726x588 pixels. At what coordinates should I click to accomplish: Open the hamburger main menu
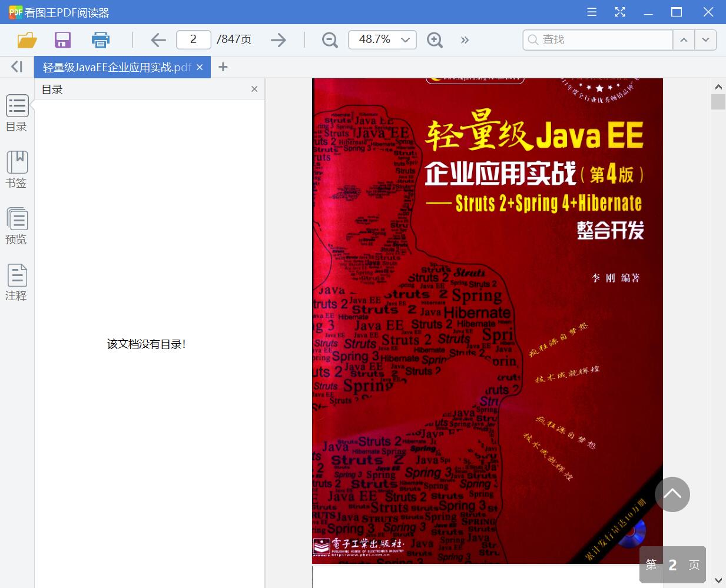coord(592,12)
